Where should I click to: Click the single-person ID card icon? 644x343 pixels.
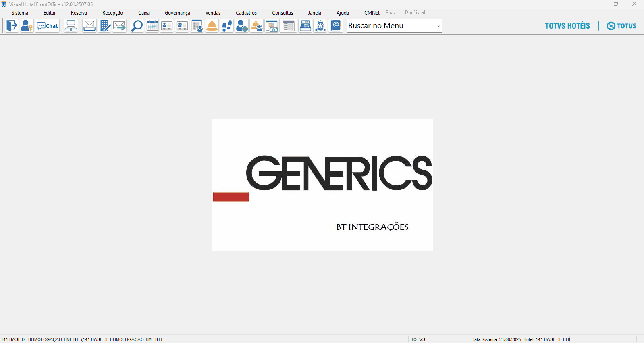point(167,26)
